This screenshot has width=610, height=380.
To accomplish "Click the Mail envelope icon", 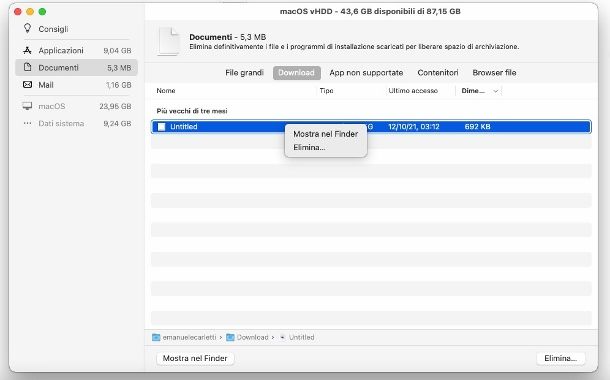I will tap(27, 84).
